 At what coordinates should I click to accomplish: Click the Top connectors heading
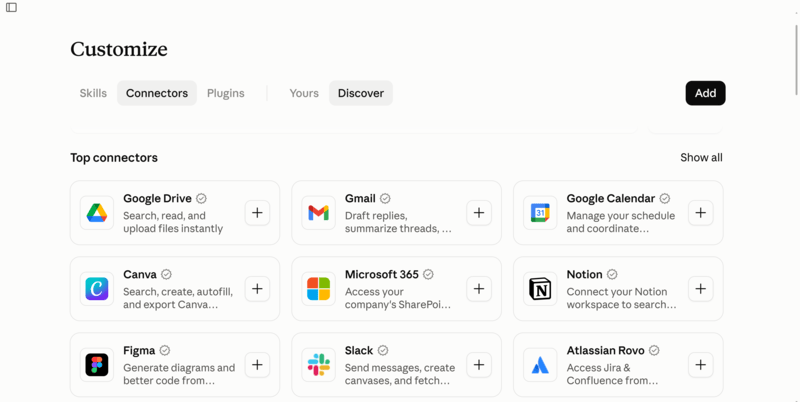pos(114,158)
